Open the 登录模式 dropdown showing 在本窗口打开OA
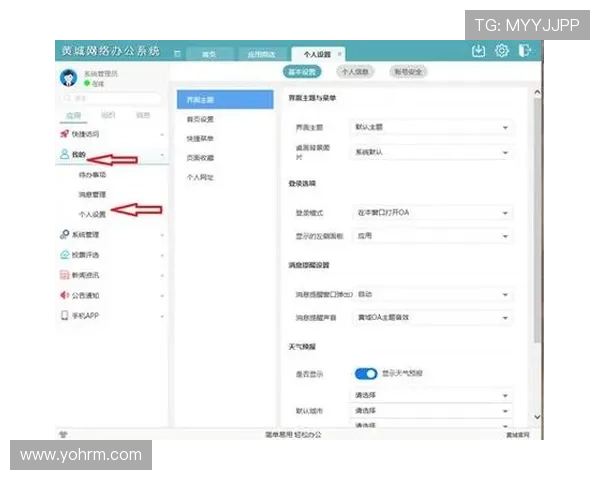The image size is (600, 480). click(432, 213)
